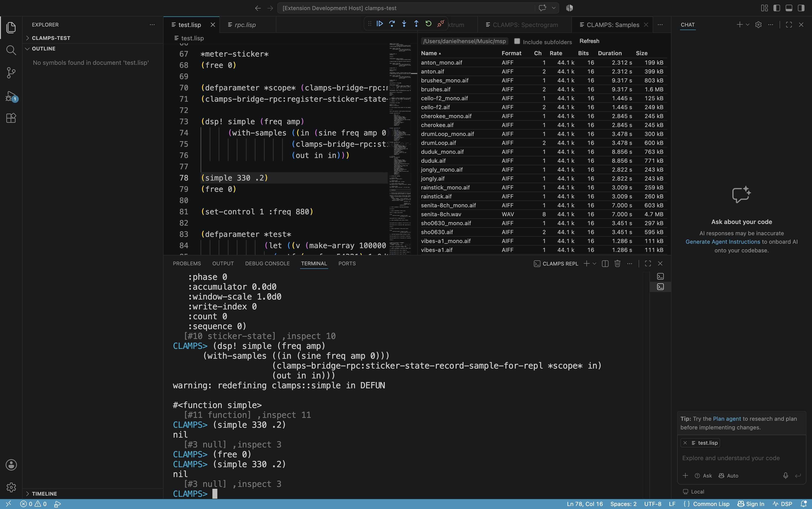Screen dimensions: 812x509
Task: Open Auto model picker in chat
Action: [729, 476]
